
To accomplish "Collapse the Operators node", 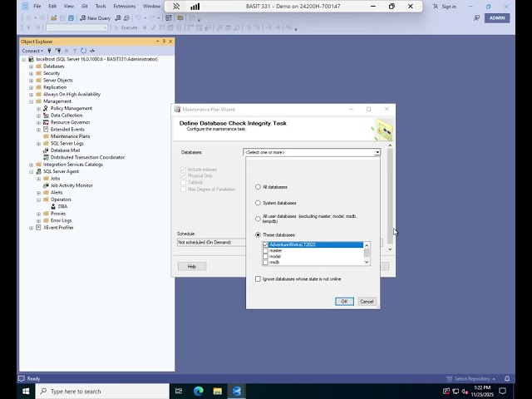I will (x=39, y=199).
